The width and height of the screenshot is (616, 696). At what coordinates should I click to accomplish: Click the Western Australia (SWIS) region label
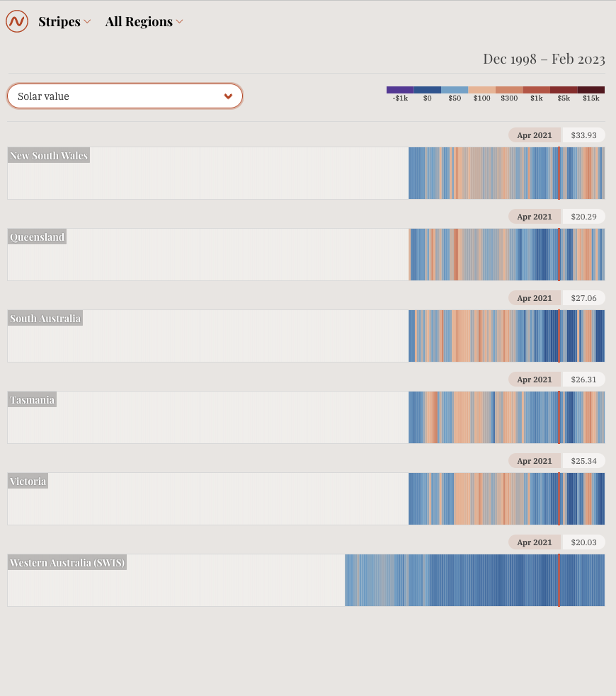click(x=67, y=562)
